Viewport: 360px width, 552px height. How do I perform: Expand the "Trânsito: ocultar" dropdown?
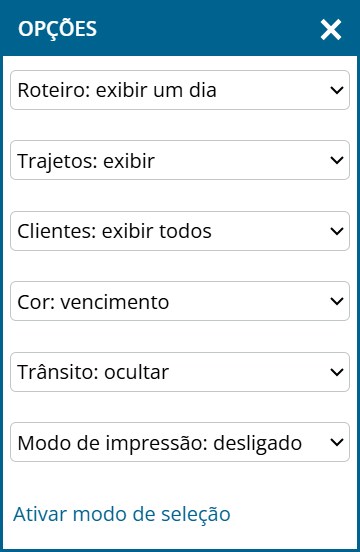click(x=180, y=372)
